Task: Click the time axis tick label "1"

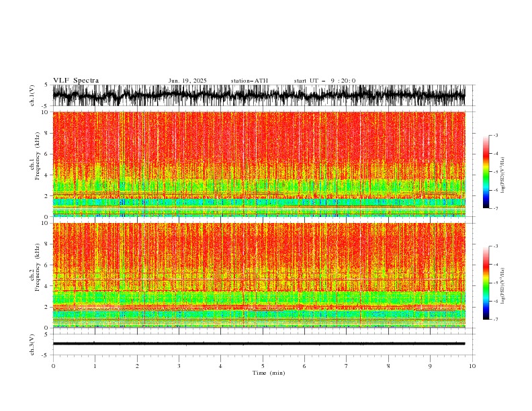Action: (95, 366)
